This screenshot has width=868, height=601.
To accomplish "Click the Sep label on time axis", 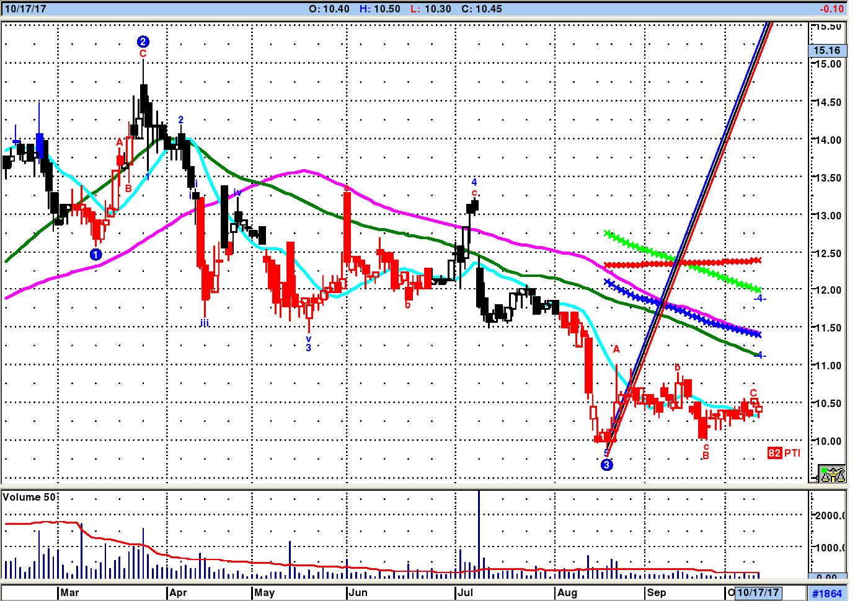I will click(656, 592).
